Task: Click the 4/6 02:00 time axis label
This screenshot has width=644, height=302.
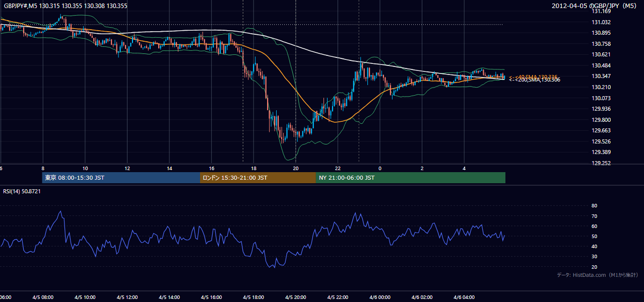Action: [x=422, y=297]
